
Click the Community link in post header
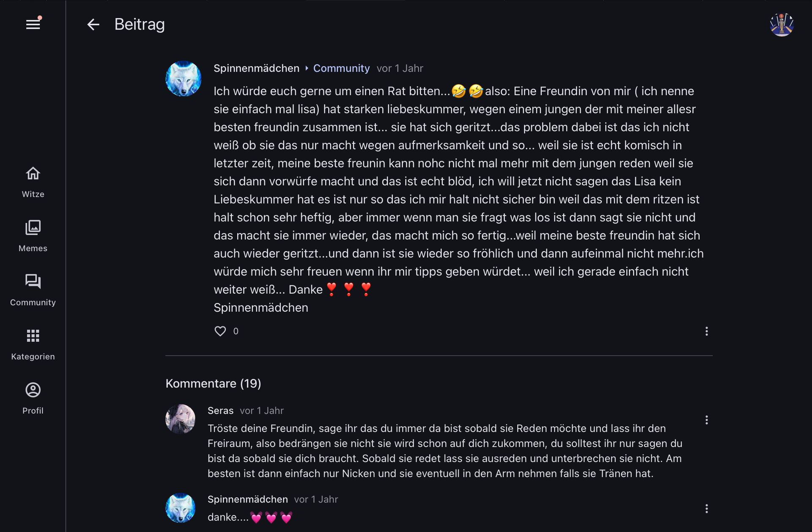341,69
